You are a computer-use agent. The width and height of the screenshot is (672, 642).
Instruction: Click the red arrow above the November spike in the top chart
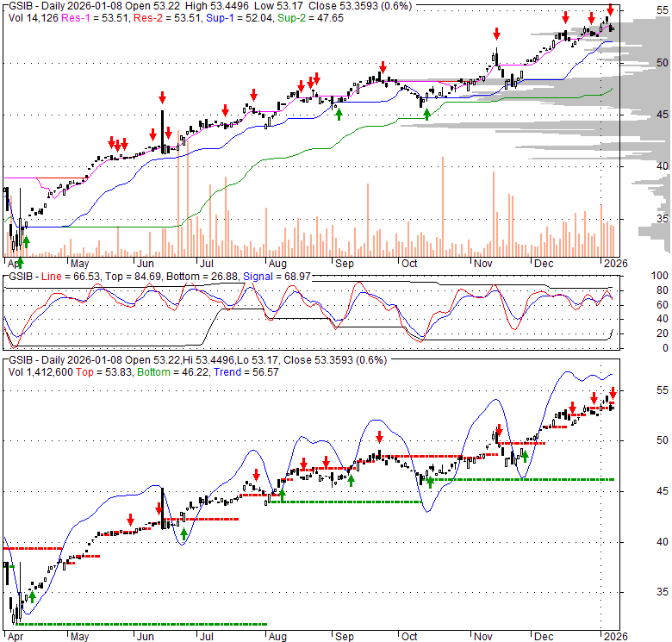[x=496, y=34]
